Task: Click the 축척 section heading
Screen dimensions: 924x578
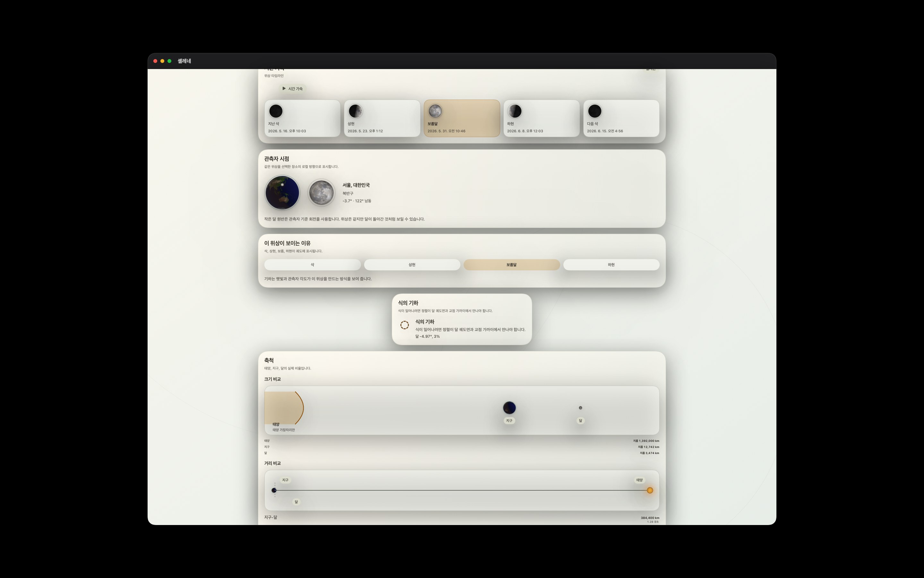Action: pyautogui.click(x=269, y=361)
